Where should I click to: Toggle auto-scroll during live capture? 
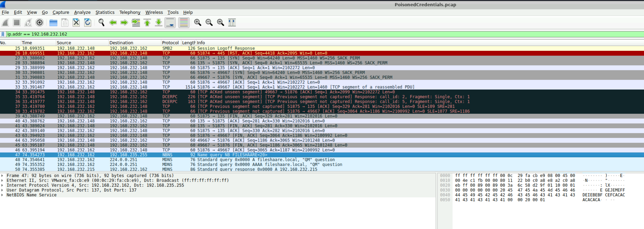170,22
